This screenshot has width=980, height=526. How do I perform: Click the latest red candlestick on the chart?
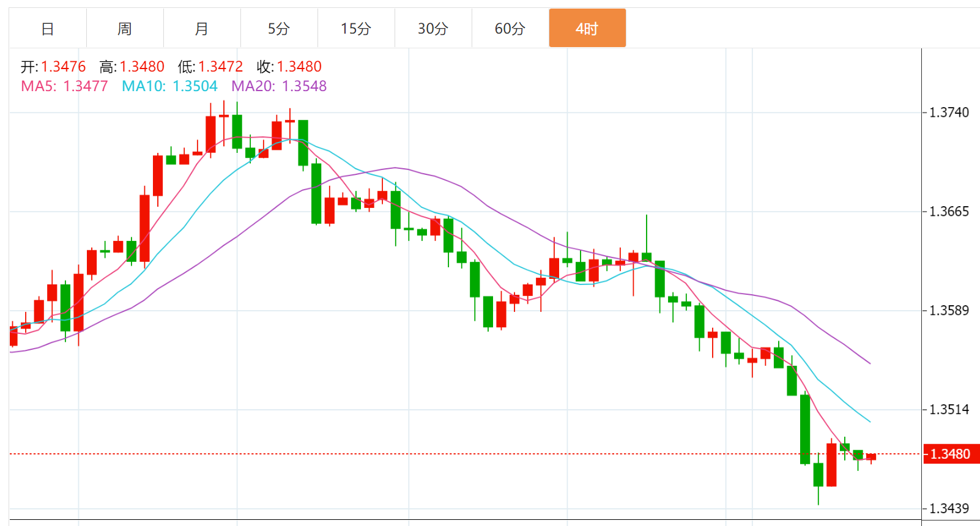(871, 457)
